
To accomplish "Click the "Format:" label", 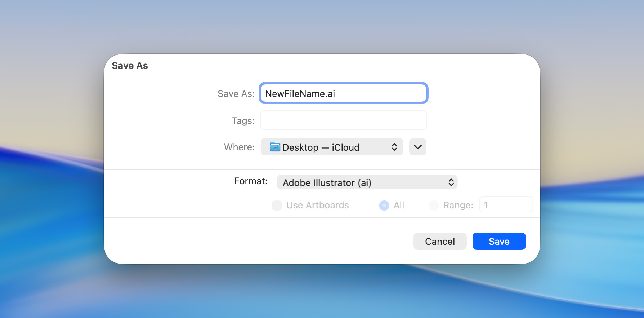I will point(251,181).
